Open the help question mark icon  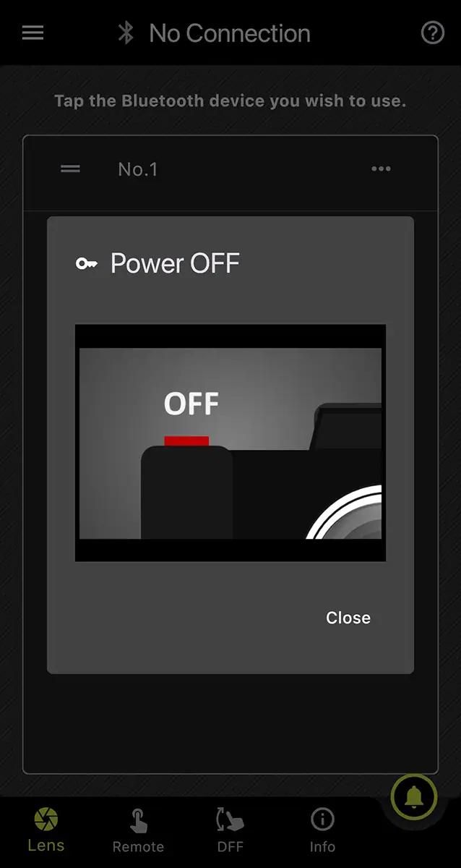tap(432, 33)
